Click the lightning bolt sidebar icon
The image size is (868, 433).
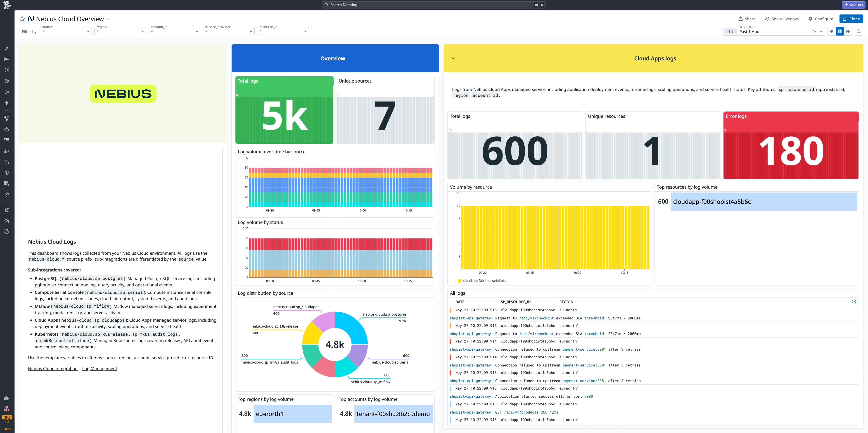[7, 102]
